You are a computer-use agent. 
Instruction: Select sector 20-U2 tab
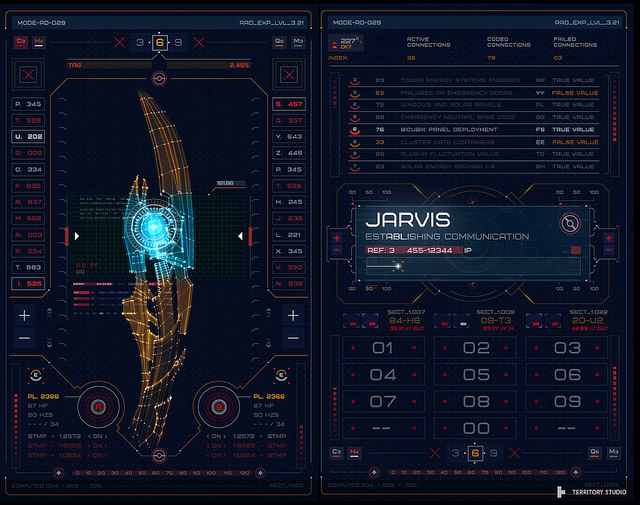(587, 320)
